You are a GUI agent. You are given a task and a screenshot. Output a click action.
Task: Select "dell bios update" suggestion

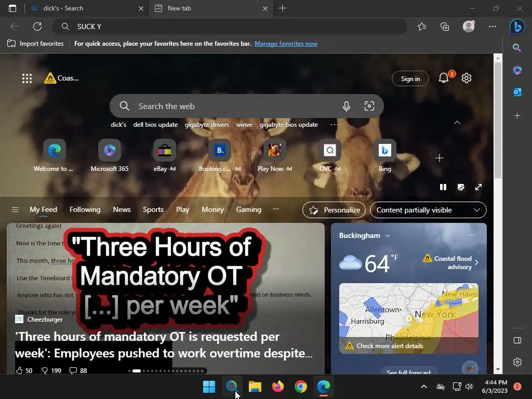155,125
